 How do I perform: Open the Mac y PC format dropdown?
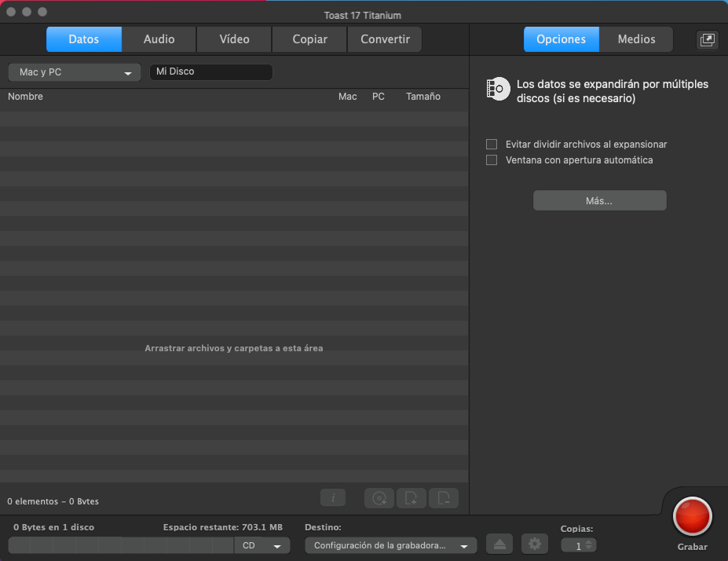pyautogui.click(x=75, y=72)
